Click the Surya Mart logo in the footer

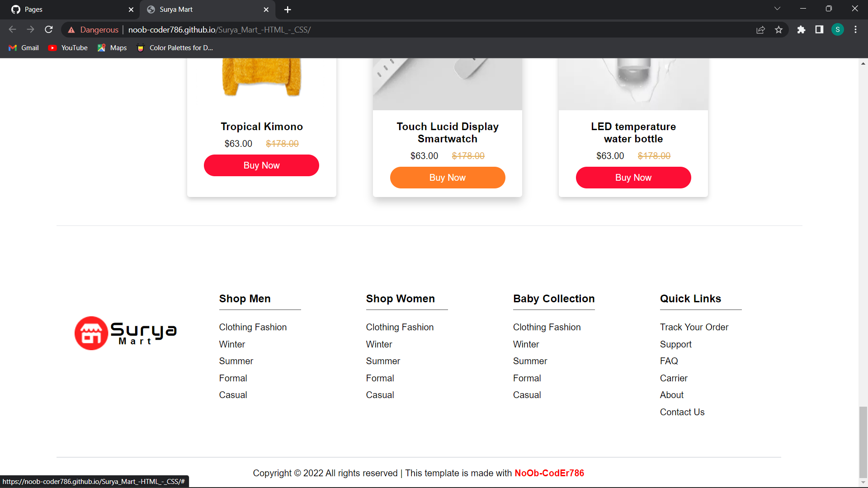tap(125, 333)
